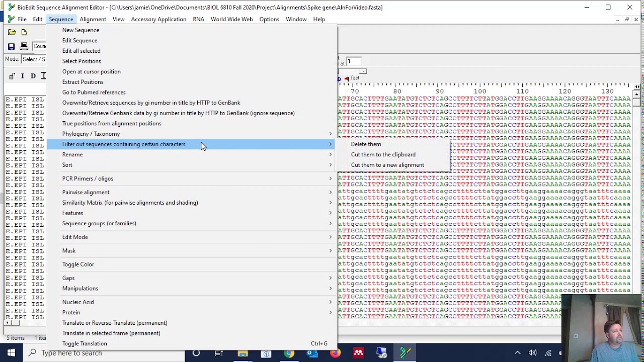
Task: Expand Phylogeny / Taxonomy submenu
Action: [192, 134]
